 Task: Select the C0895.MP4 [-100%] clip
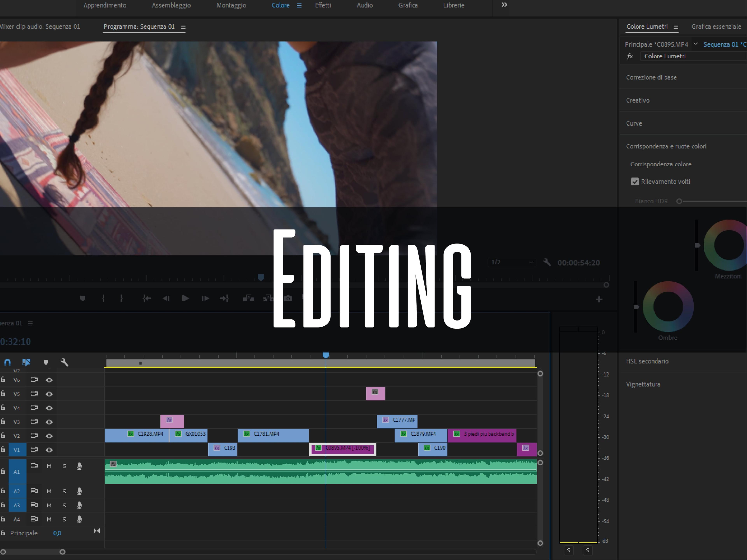click(x=342, y=449)
